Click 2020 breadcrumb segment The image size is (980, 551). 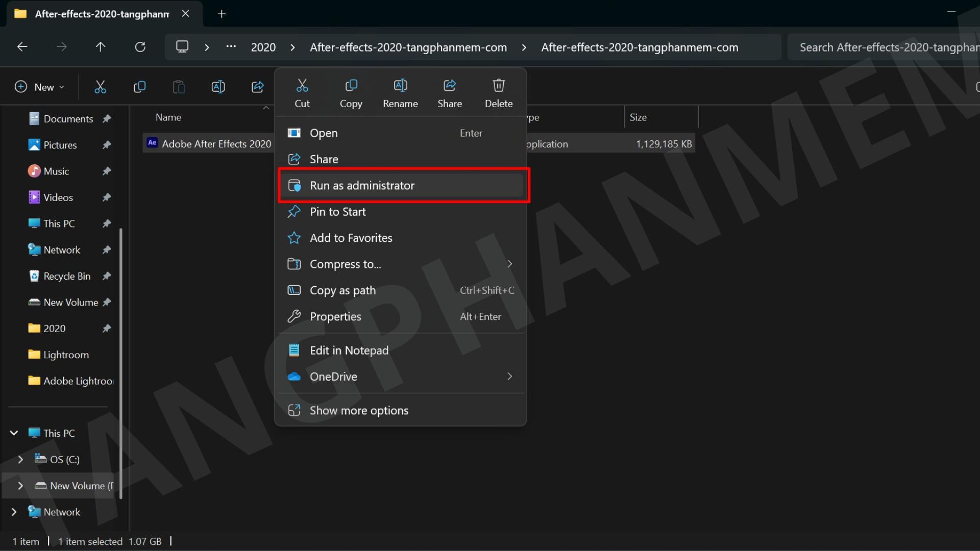tap(263, 47)
